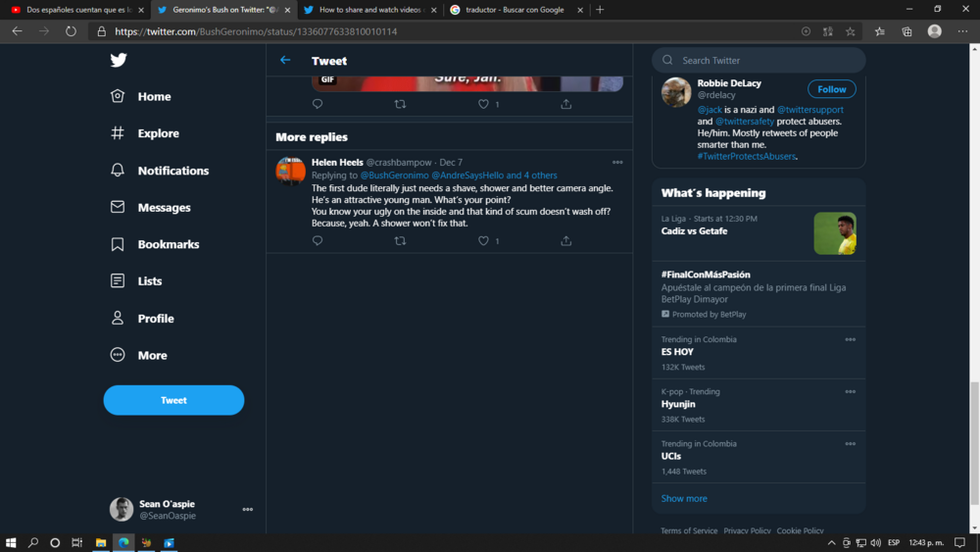Open Bookmarks in sidebar
Viewport: 980px width, 552px height.
155,244
